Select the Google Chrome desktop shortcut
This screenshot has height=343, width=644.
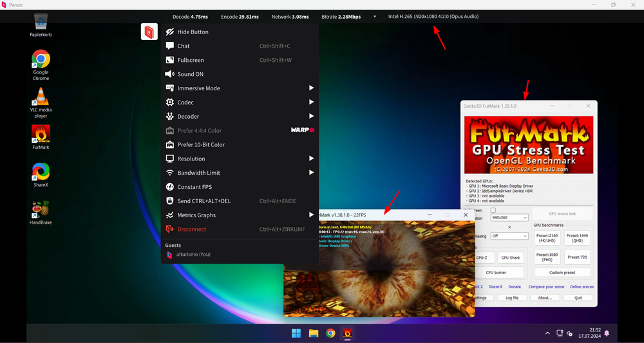coord(41,65)
